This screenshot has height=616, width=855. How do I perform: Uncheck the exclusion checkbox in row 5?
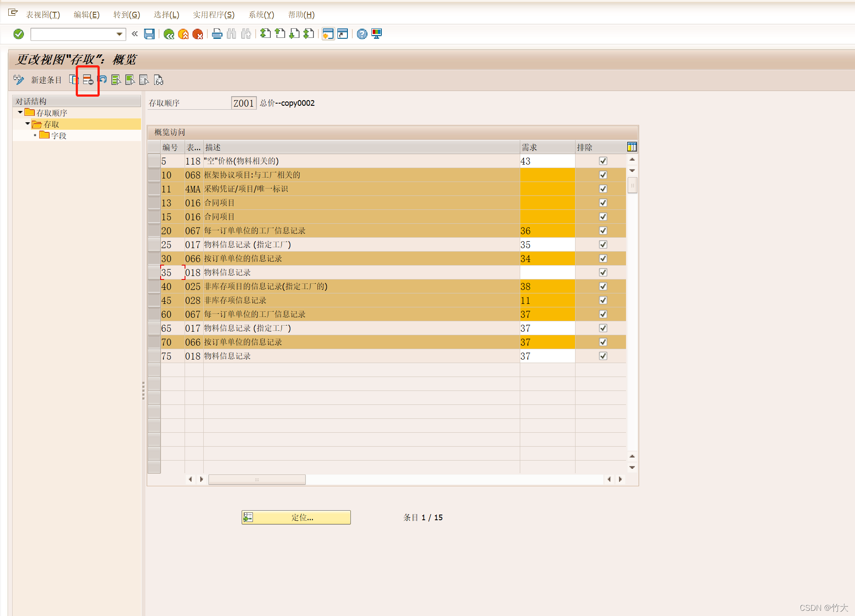603,161
